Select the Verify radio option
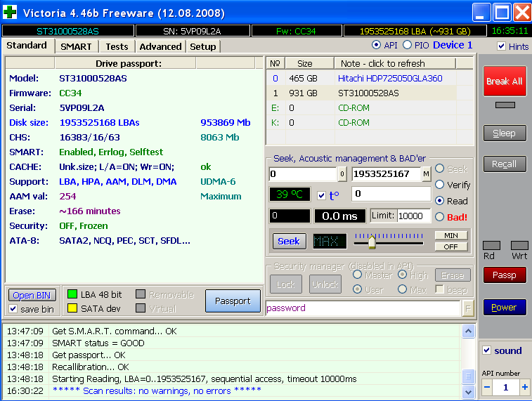Image resolution: width=532 pixels, height=401 pixels. point(440,185)
